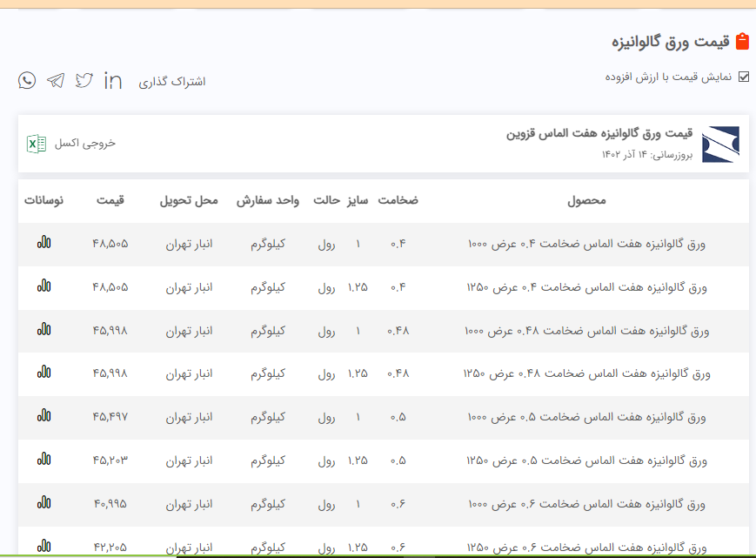Click the خروجی اکسل export link
Screen dimensions: 756x558
[85, 144]
